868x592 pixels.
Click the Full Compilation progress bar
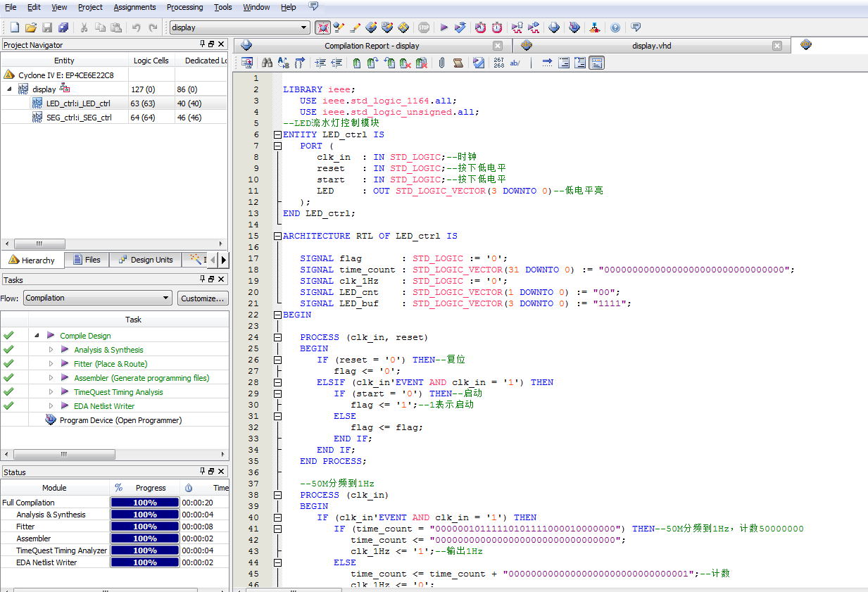145,503
